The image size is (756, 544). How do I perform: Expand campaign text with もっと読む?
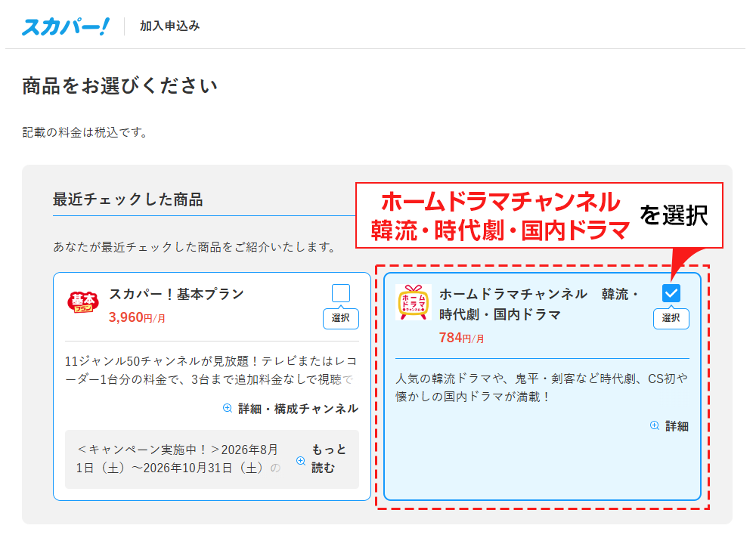click(x=329, y=459)
